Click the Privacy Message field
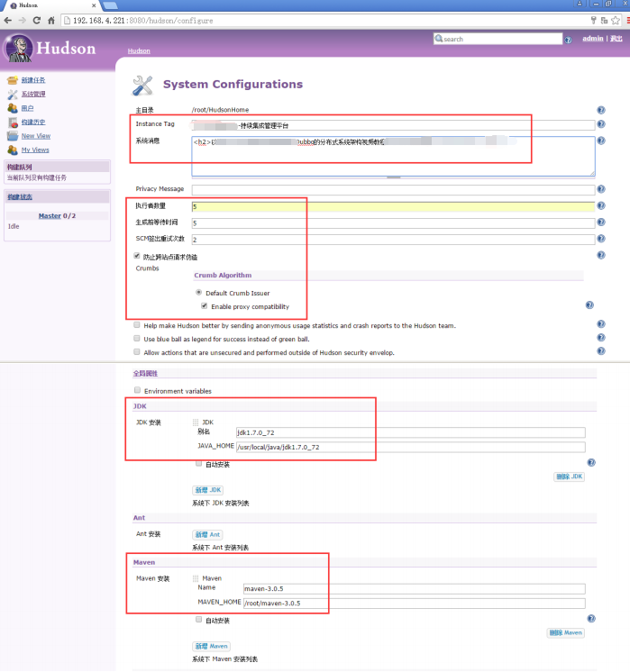Image resolution: width=630 pixels, height=672 pixels. 393,189
